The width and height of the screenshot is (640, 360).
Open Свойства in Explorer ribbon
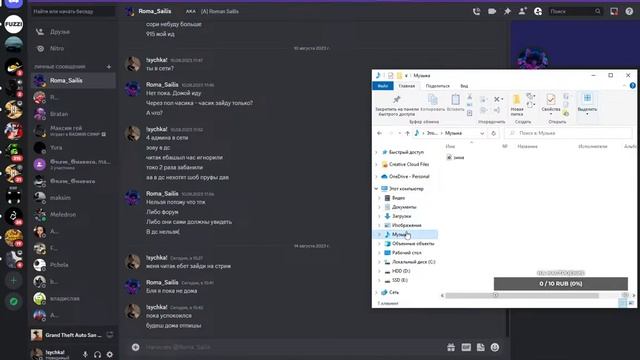(551, 103)
